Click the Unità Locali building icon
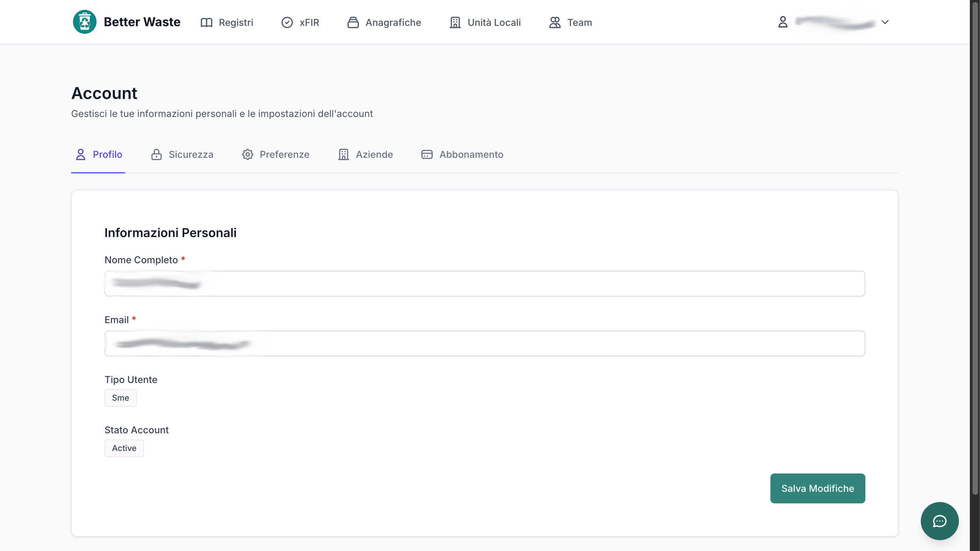This screenshot has height=551, width=980. point(455,22)
